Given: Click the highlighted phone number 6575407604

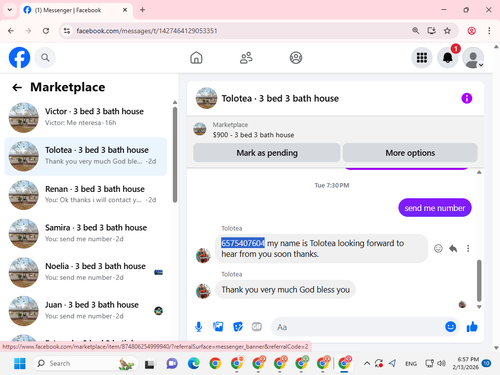Looking at the screenshot, I should pos(243,243).
